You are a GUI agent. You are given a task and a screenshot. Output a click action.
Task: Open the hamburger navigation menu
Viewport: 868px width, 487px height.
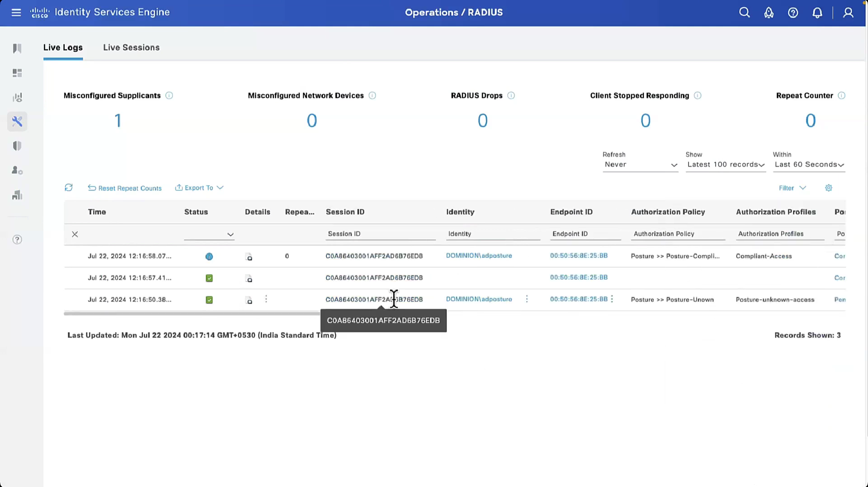[16, 12]
